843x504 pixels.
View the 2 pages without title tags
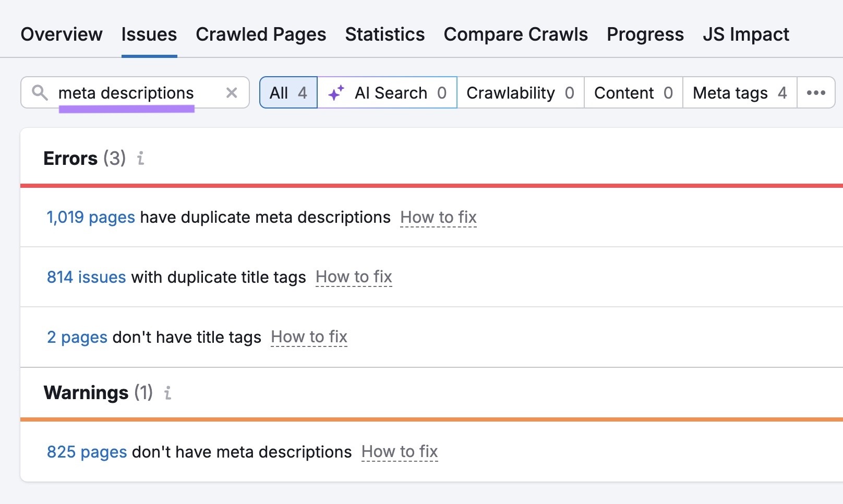point(77,337)
